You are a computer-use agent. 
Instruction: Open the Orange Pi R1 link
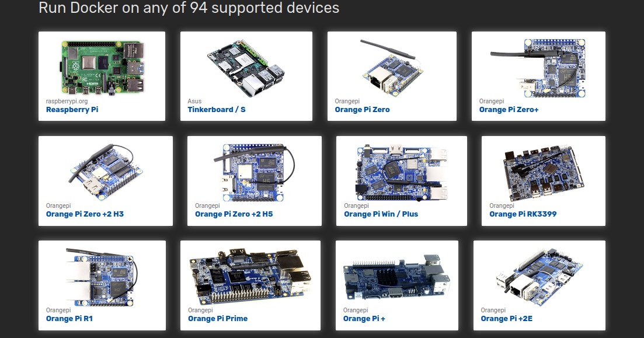[69, 318]
